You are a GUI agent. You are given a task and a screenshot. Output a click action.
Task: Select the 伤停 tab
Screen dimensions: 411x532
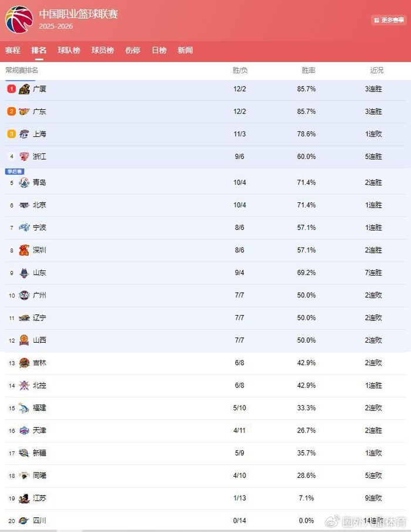coord(133,51)
